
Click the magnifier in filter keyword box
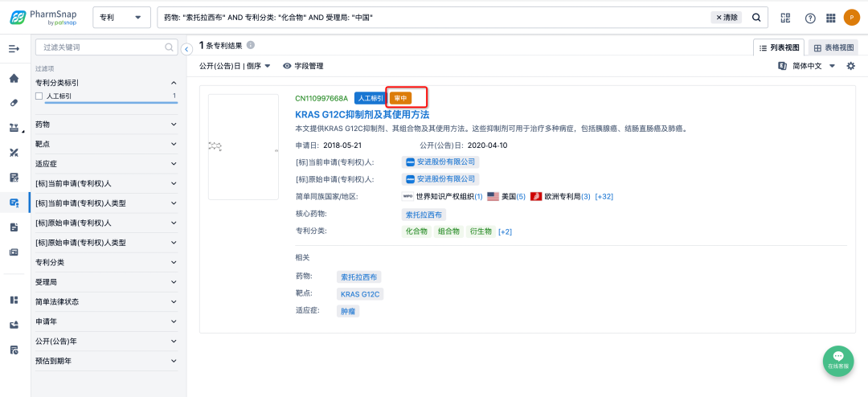pos(170,47)
